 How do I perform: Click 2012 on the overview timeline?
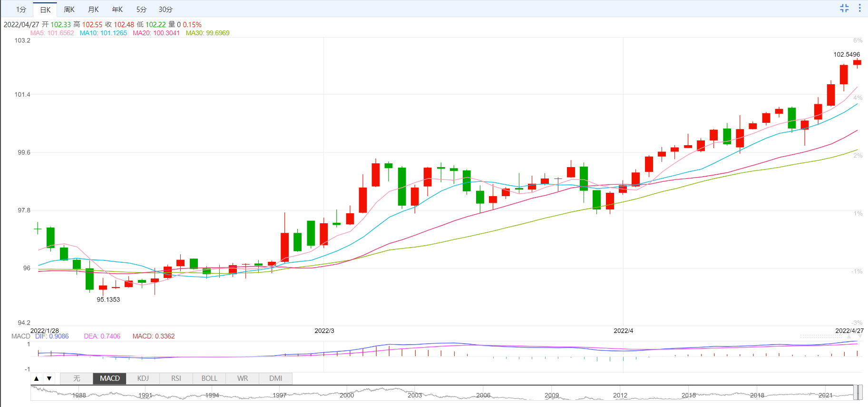620,395
